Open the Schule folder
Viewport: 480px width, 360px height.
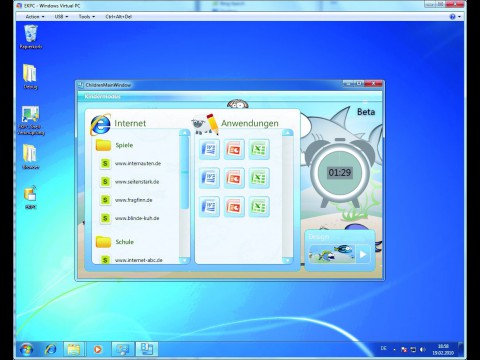[115, 242]
